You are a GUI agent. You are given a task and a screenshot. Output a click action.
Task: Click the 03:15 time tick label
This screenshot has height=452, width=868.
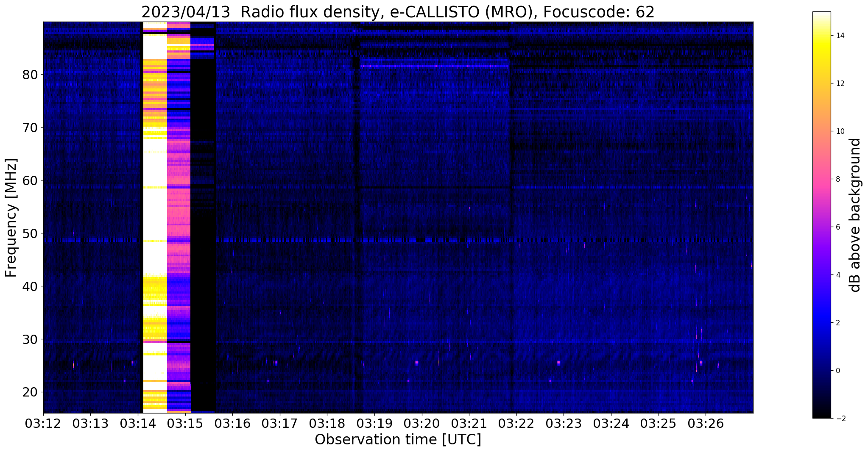(185, 424)
